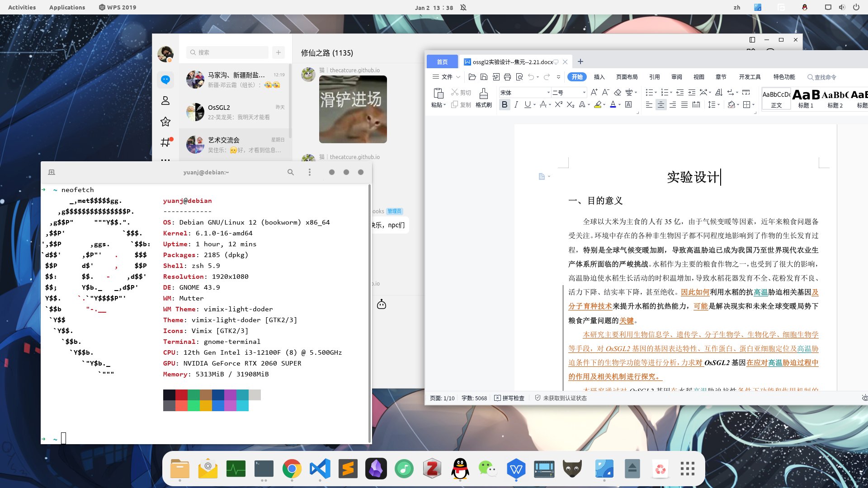Screen dimensions: 868x488
Task: Toggle Subscript formatting
Action: point(571,104)
